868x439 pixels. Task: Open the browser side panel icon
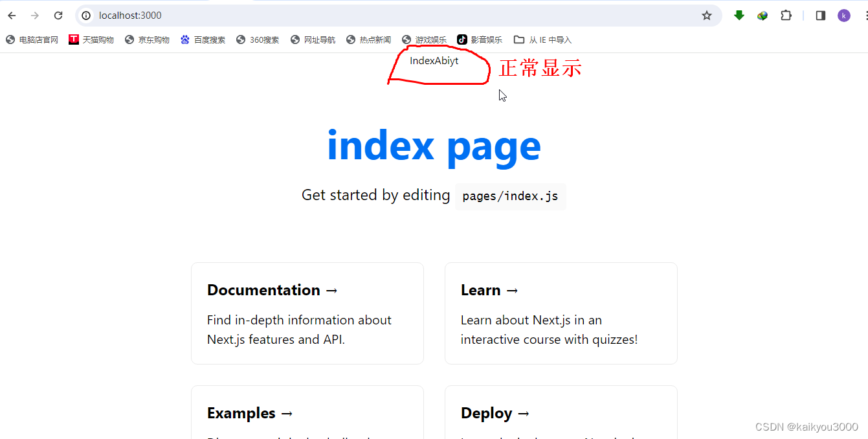tap(819, 15)
